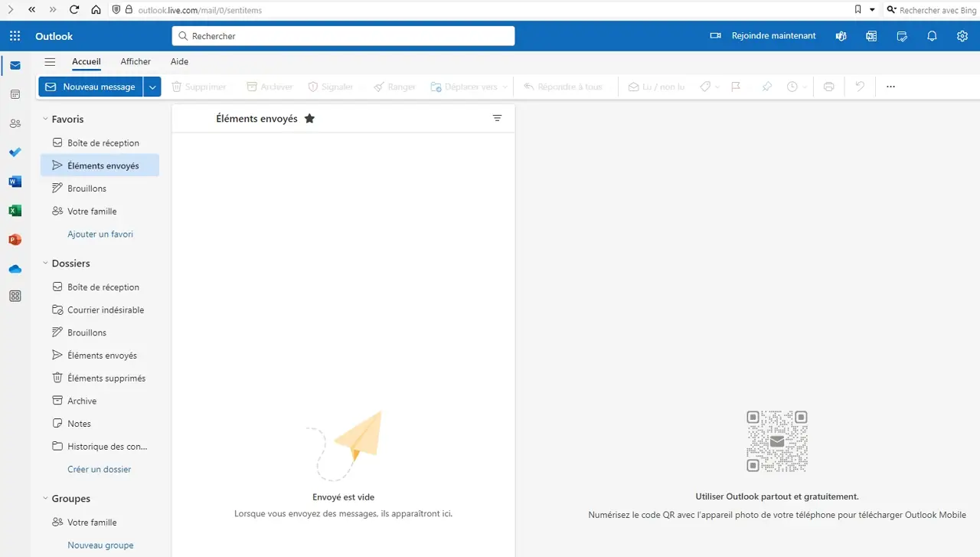Click Lu / non lu in toolbar
The width and height of the screenshot is (980, 557).
point(656,87)
